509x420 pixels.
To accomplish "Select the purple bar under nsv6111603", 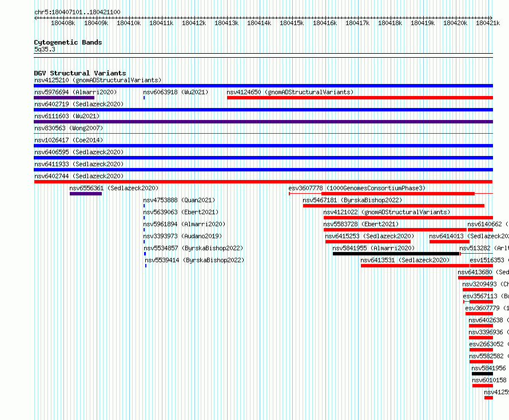I will click(x=263, y=122).
